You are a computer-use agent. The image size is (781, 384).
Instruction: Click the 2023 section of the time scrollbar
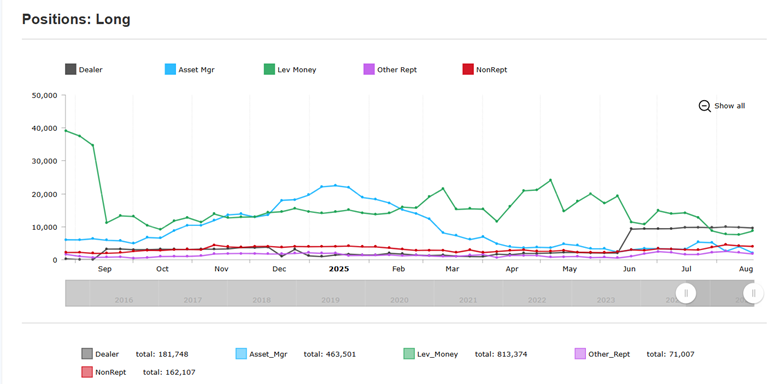(606, 293)
